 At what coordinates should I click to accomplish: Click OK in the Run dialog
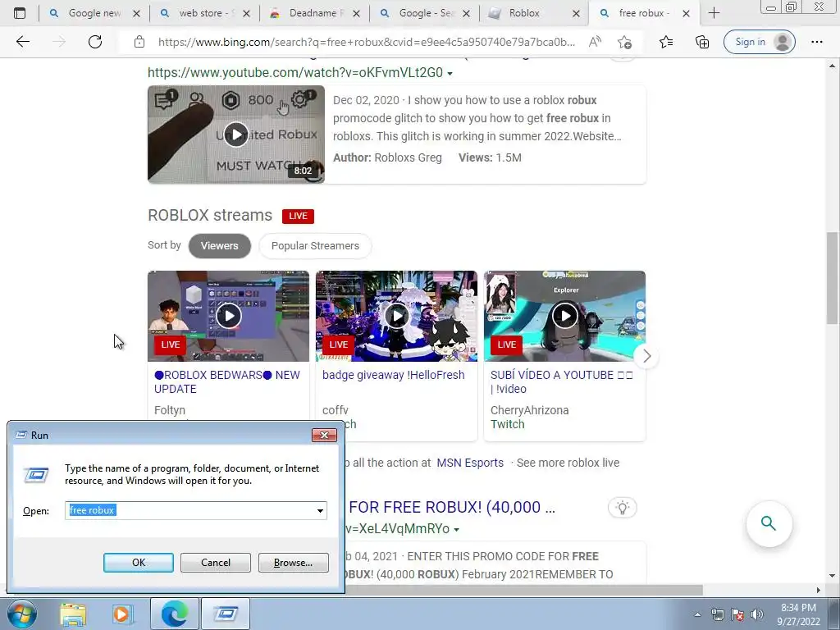point(138,563)
